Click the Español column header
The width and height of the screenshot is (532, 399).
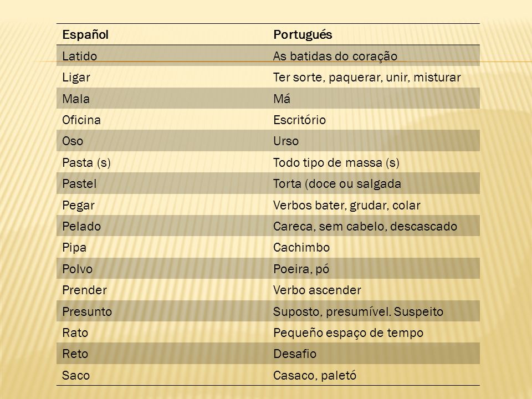click(85, 34)
